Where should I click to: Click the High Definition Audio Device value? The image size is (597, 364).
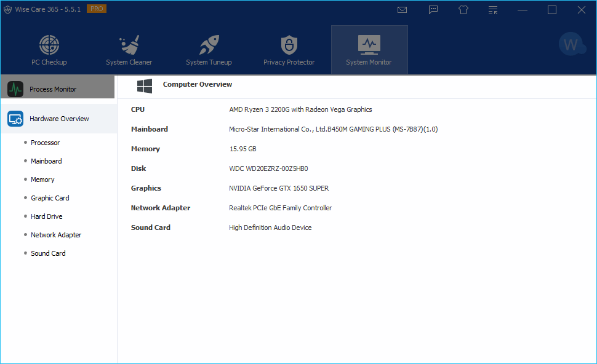tap(270, 228)
